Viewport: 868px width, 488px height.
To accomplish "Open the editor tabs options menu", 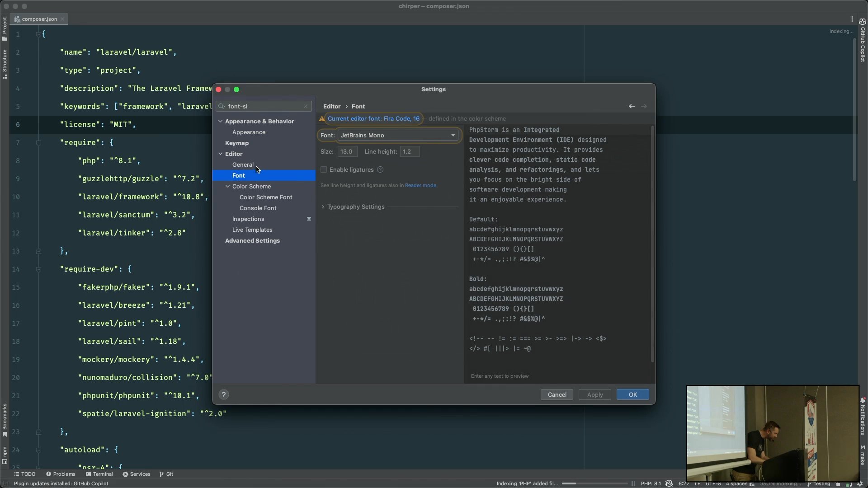I will click(852, 19).
